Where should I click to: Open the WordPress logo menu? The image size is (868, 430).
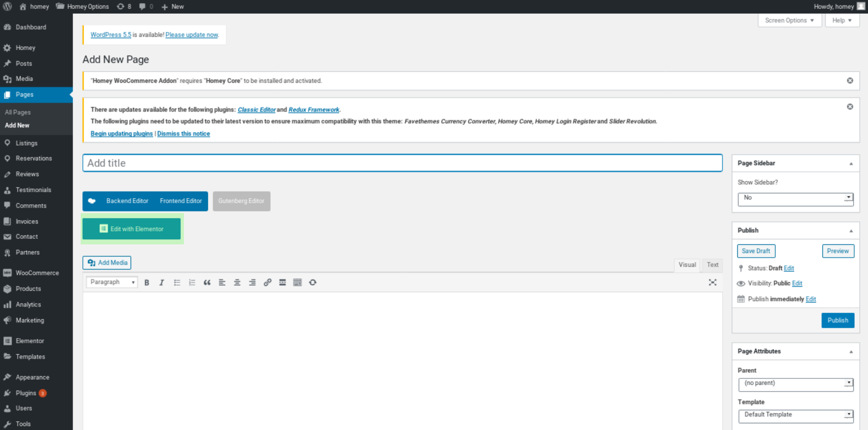[8, 7]
